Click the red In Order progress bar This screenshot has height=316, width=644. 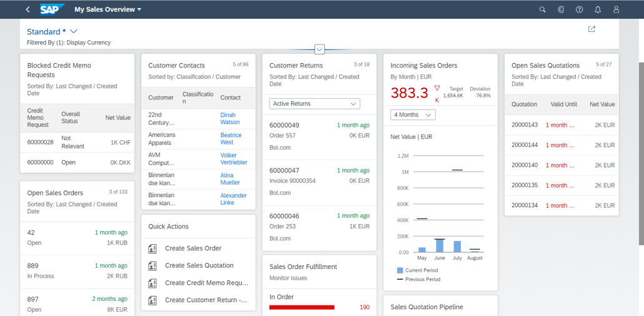[302, 307]
